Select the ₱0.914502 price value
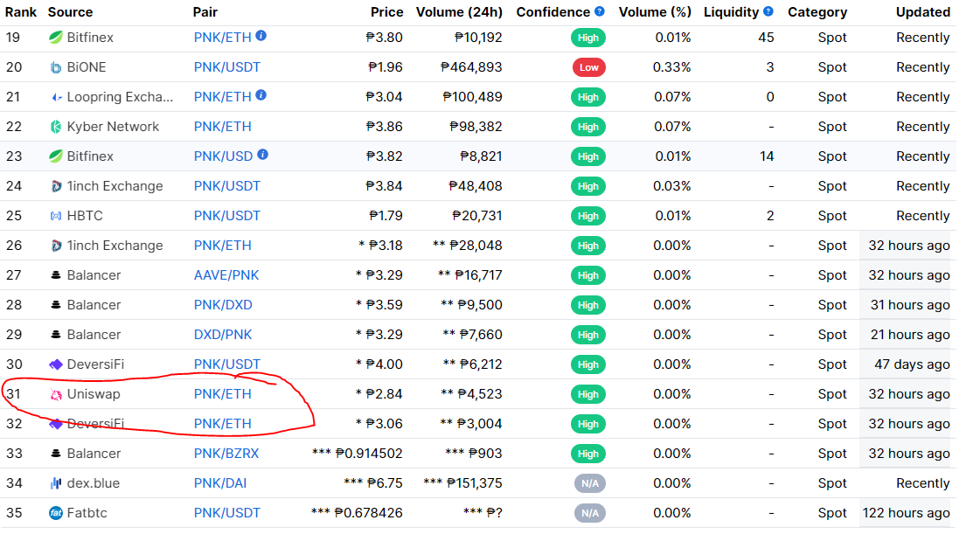 (369, 454)
